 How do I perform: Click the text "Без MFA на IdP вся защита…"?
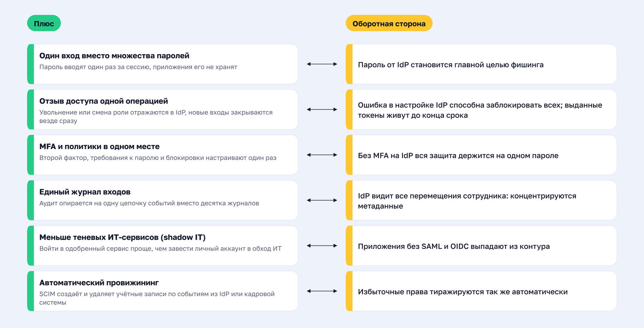coord(458,155)
